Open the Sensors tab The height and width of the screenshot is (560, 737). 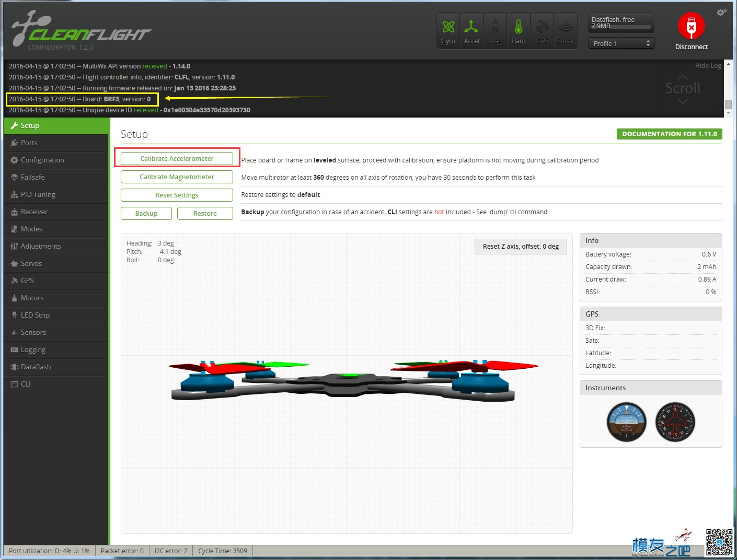click(56, 332)
